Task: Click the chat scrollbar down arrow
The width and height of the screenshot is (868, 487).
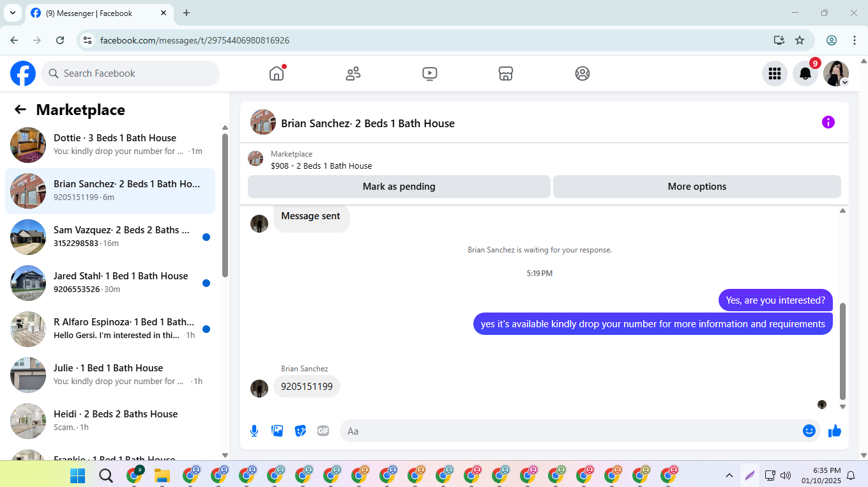Action: [x=842, y=406]
